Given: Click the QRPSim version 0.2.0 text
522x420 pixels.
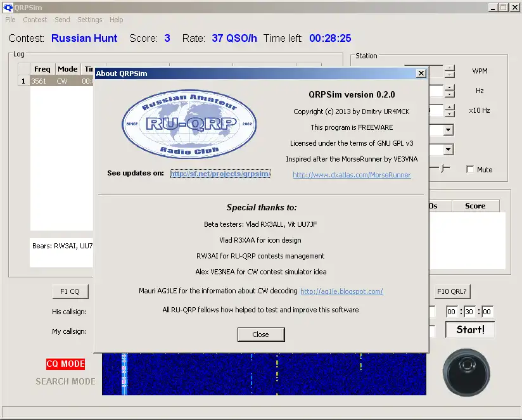Looking at the screenshot, I should click(352, 94).
